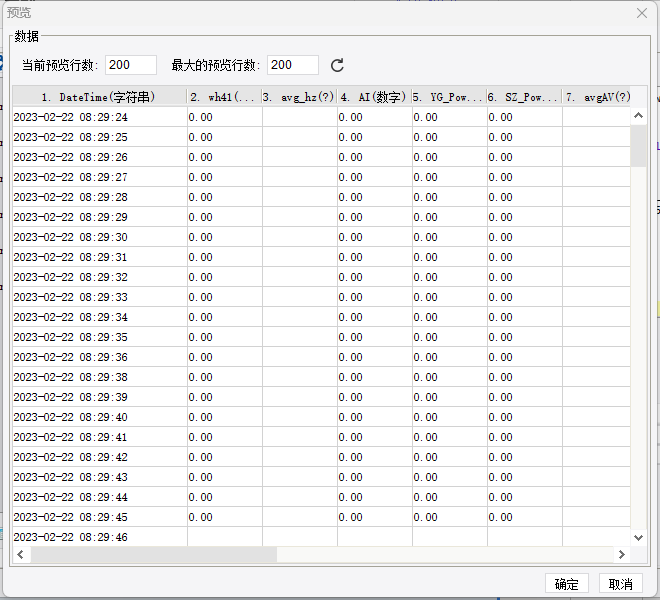
Task: Click cell 2023-02-22 08:29:24
Action: [x=100, y=117]
